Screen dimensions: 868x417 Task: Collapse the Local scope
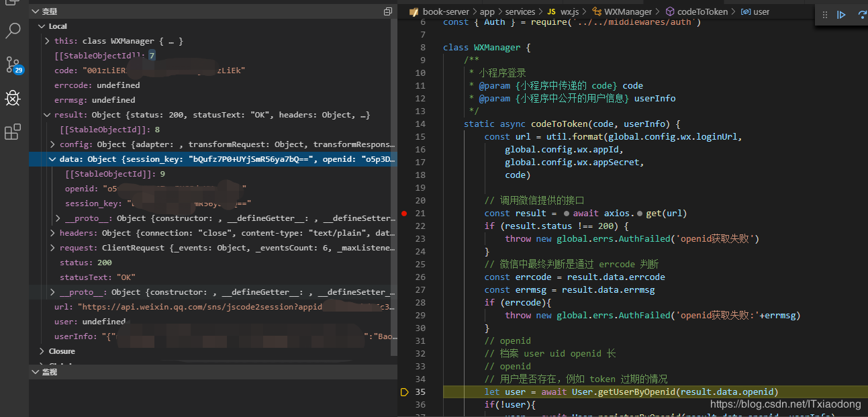[x=43, y=26]
